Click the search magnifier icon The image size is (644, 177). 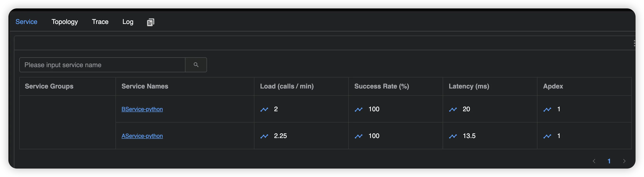click(x=196, y=65)
